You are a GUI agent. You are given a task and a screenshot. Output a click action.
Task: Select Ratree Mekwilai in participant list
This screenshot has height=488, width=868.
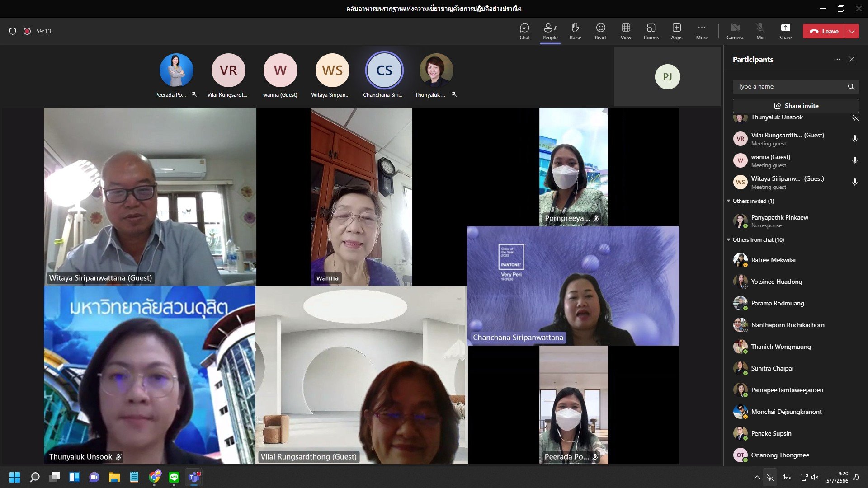point(773,260)
